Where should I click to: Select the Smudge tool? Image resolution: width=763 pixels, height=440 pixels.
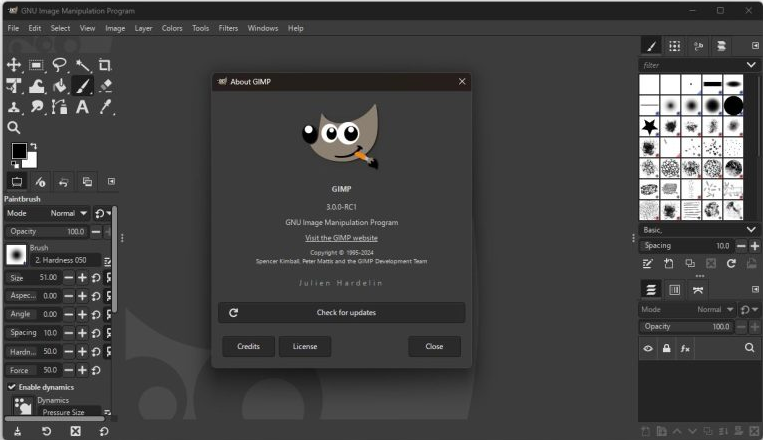[36, 107]
